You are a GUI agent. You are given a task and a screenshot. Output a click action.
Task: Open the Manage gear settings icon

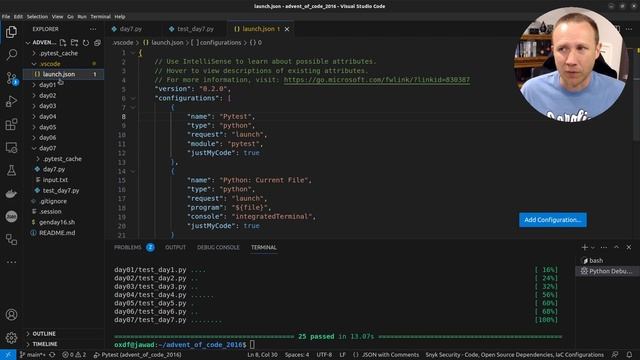tap(11, 338)
